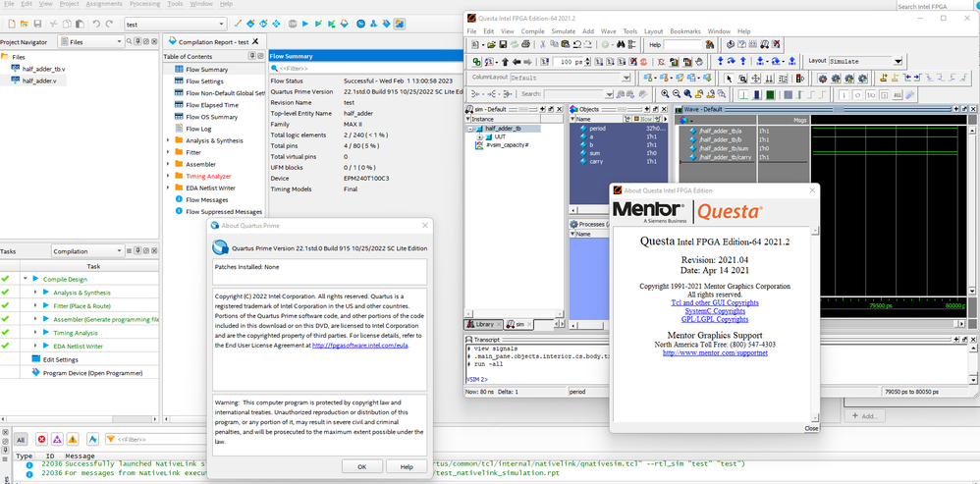Click the Open folder icon in Questa toolbar
This screenshot has height=484, width=980.
[491, 44]
